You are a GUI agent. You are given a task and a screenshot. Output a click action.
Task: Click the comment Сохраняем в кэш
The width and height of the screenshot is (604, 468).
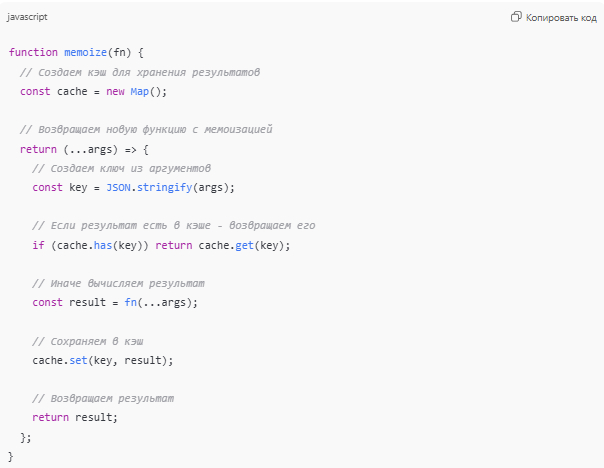[x=88, y=341]
